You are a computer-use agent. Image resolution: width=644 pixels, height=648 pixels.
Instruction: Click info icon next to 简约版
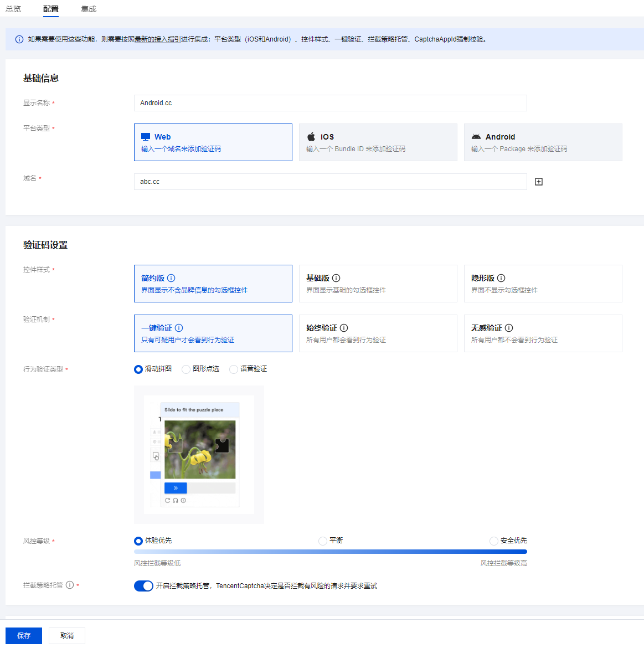click(171, 278)
